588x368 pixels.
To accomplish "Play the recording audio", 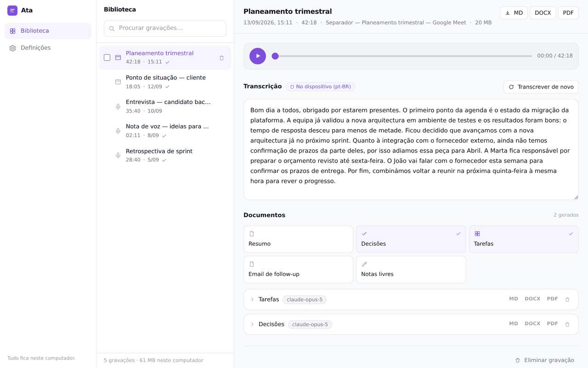I will [258, 56].
